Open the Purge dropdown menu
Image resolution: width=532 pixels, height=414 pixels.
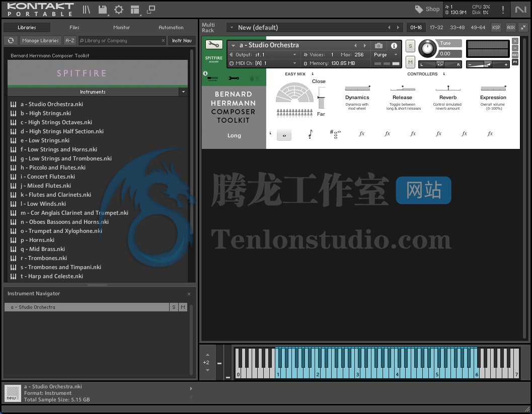tap(396, 55)
